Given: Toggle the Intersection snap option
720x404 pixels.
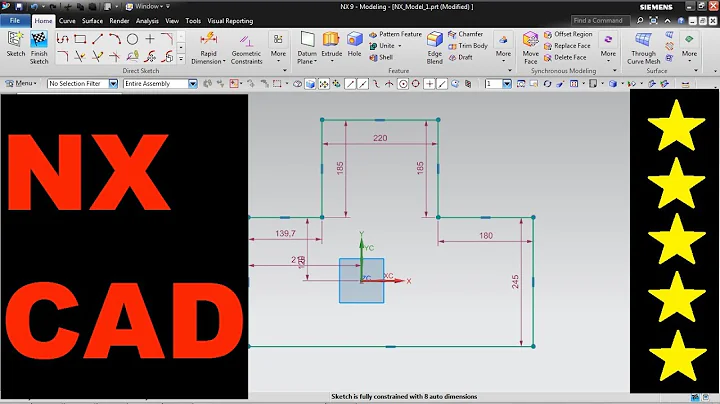Looking at the screenshot, I should 389,84.
